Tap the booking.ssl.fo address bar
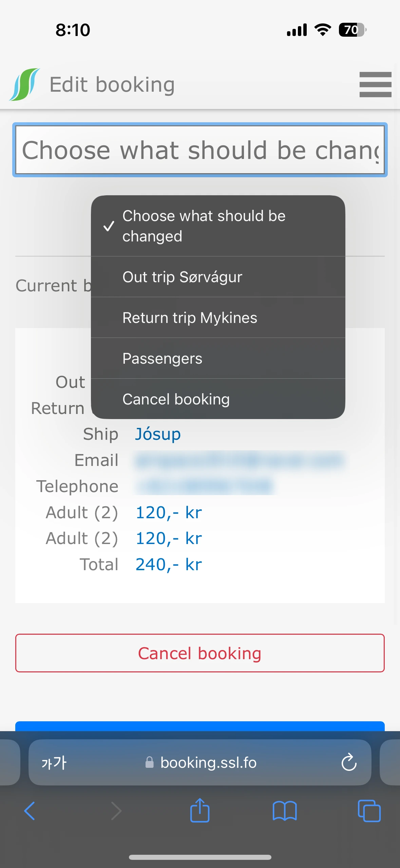Screen dimensions: 400x868 point(208,762)
